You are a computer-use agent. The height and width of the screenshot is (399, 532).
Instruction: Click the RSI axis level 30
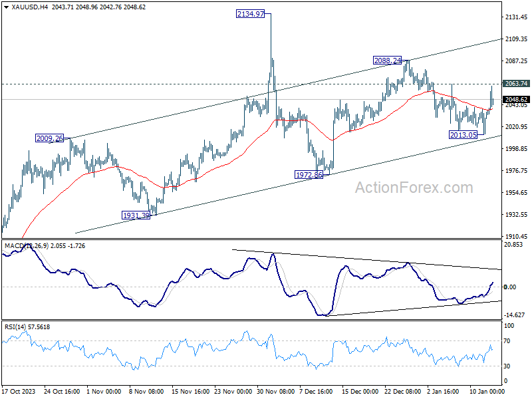coord(507,366)
